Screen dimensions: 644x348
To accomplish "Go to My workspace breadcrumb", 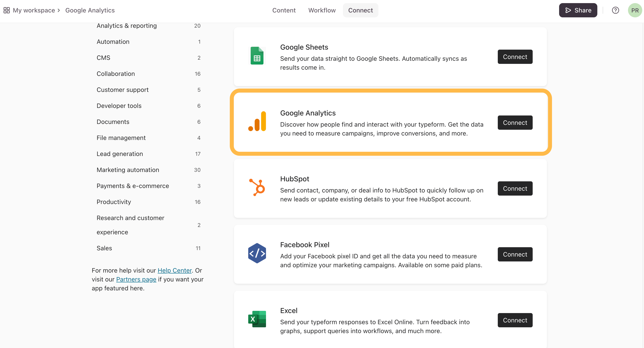I will click(34, 10).
